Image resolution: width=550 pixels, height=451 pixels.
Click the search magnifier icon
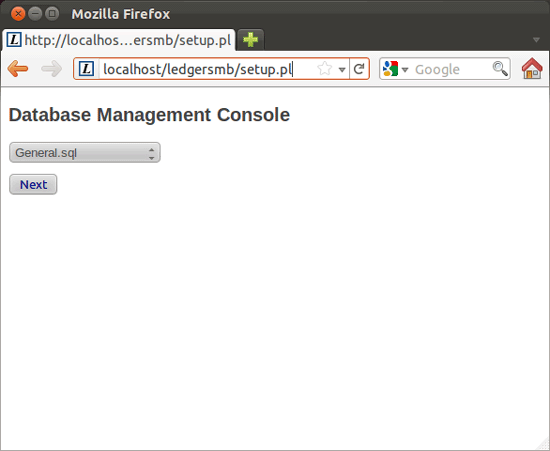tap(500, 69)
